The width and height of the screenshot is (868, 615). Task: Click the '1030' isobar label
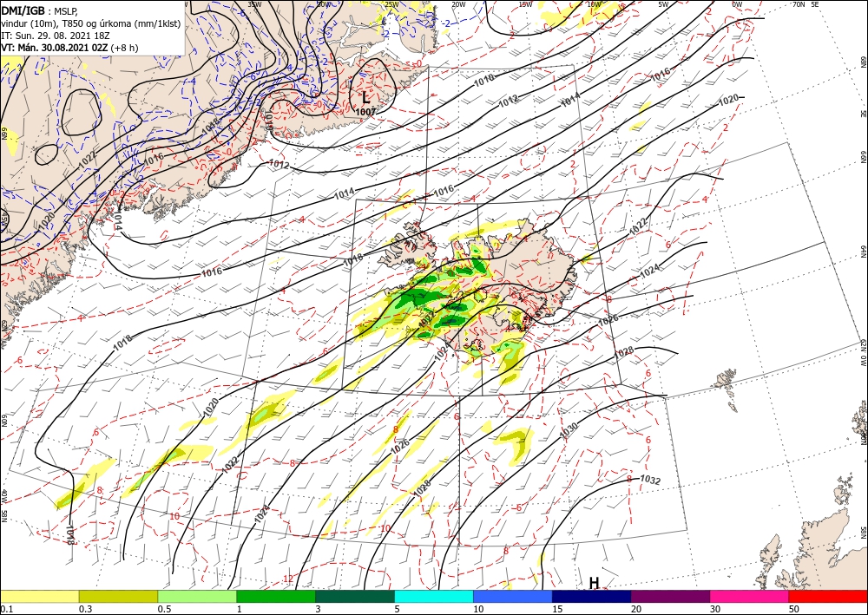pos(569,431)
